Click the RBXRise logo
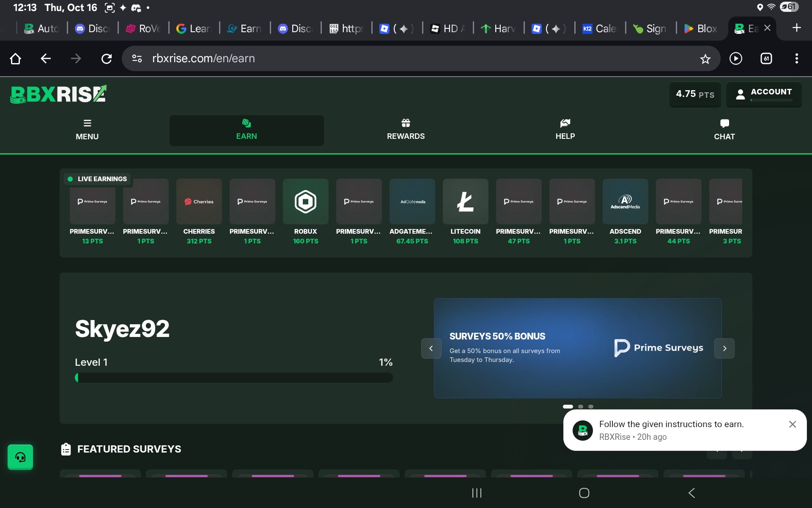The width and height of the screenshot is (812, 508). 58,94
